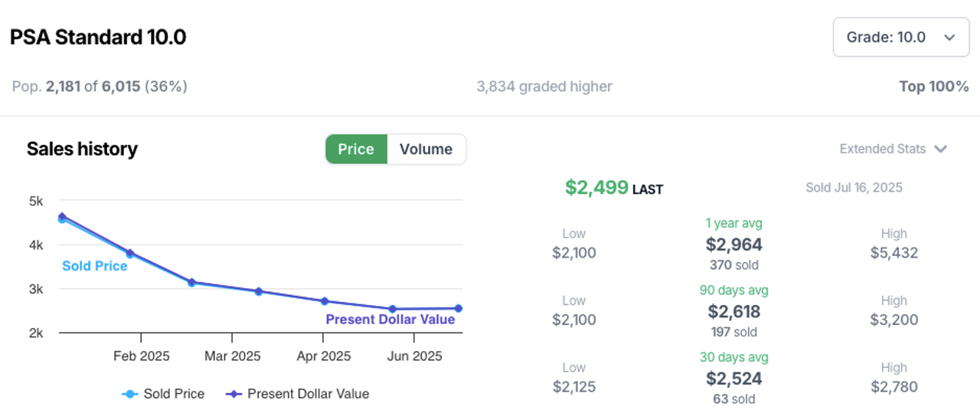980x420 pixels.
Task: Click the Apr 2025 data point on chart
Action: tap(325, 301)
